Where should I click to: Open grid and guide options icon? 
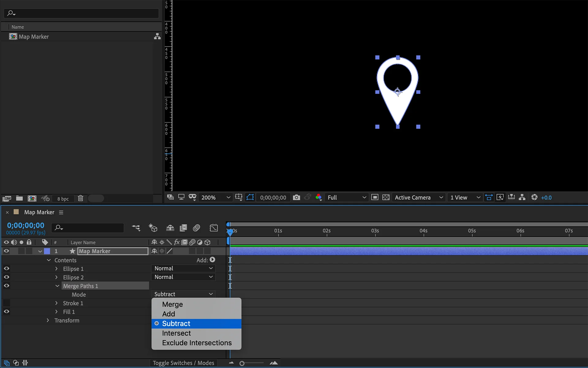(x=239, y=197)
